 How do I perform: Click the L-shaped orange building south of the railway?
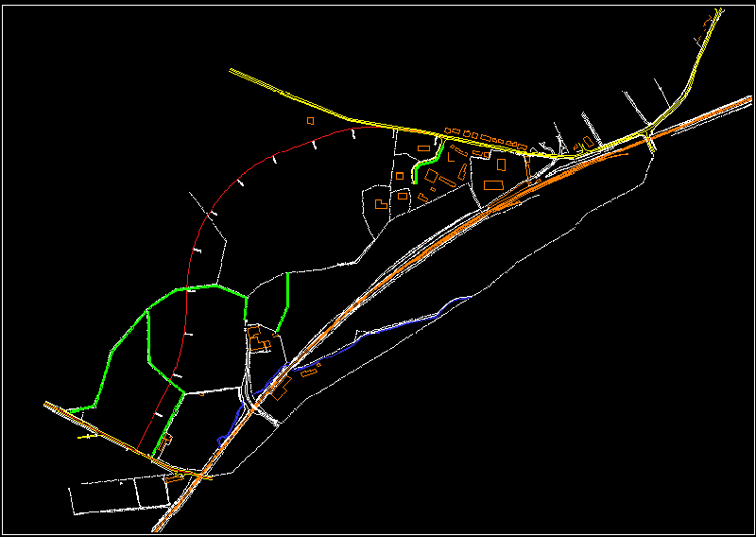pyautogui.click(x=280, y=391)
